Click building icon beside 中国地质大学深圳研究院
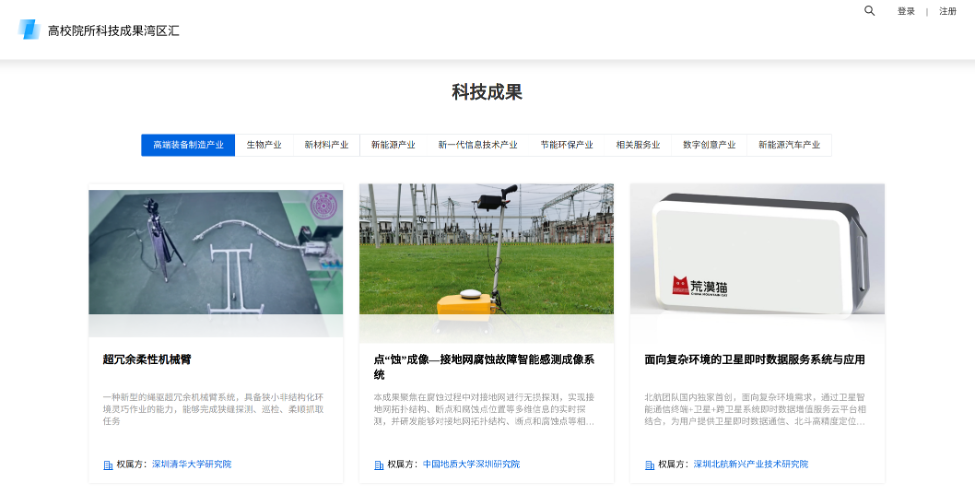 point(379,464)
